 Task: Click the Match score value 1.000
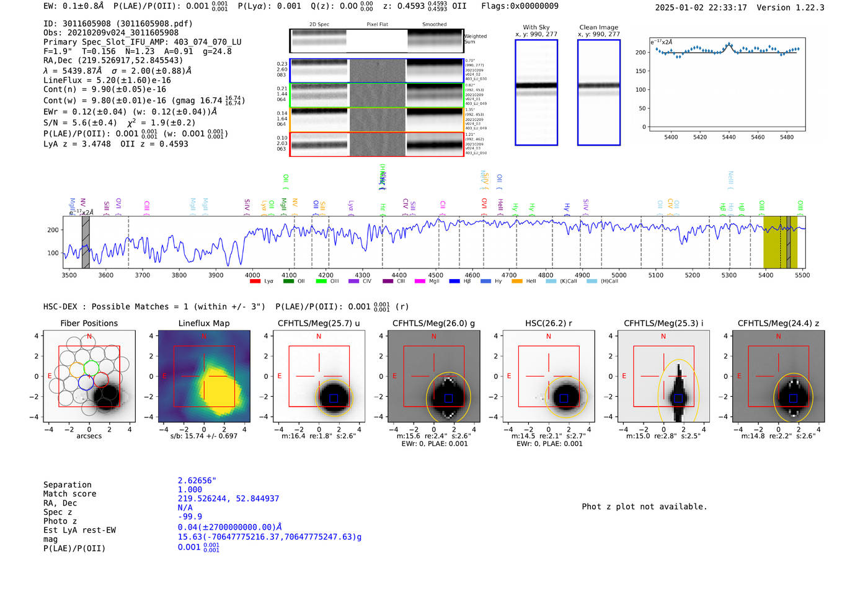click(x=190, y=489)
